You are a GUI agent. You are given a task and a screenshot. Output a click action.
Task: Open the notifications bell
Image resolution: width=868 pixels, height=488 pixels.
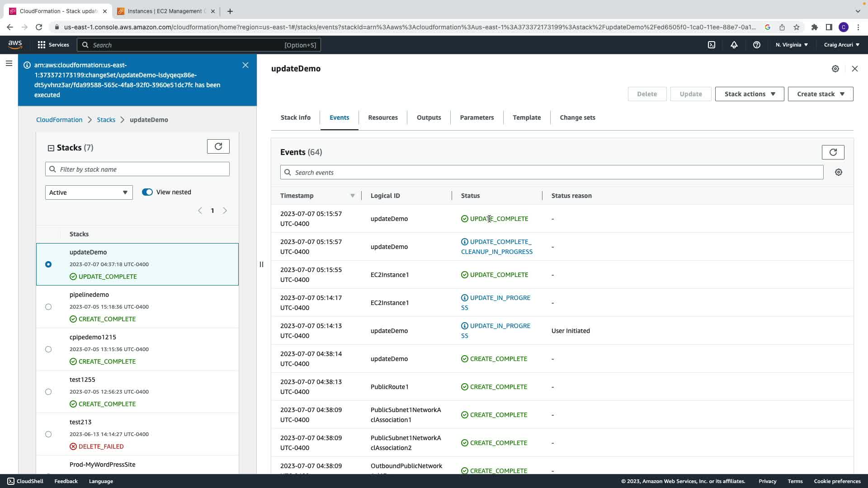tap(734, 45)
